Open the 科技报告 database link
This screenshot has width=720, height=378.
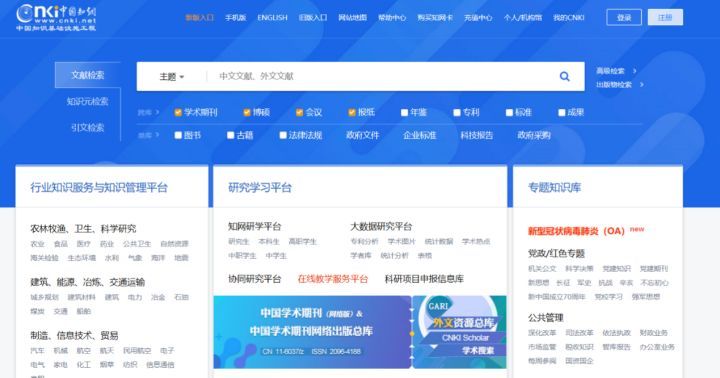point(477,135)
